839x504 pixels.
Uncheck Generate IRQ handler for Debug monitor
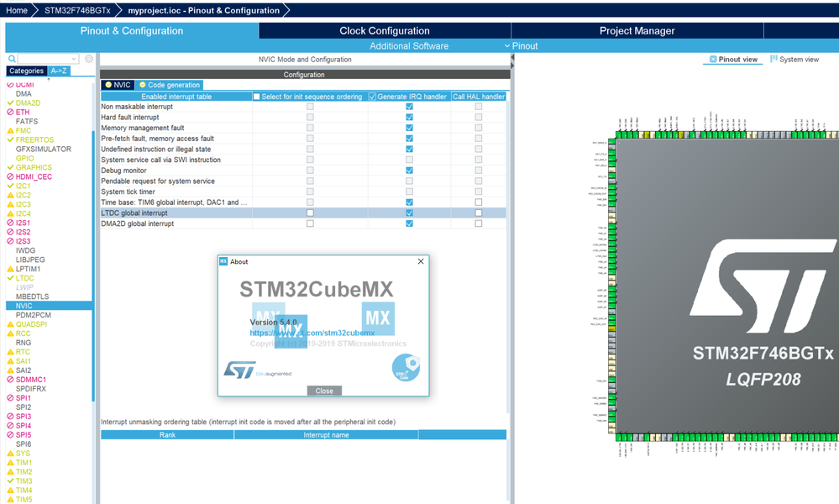[409, 171]
